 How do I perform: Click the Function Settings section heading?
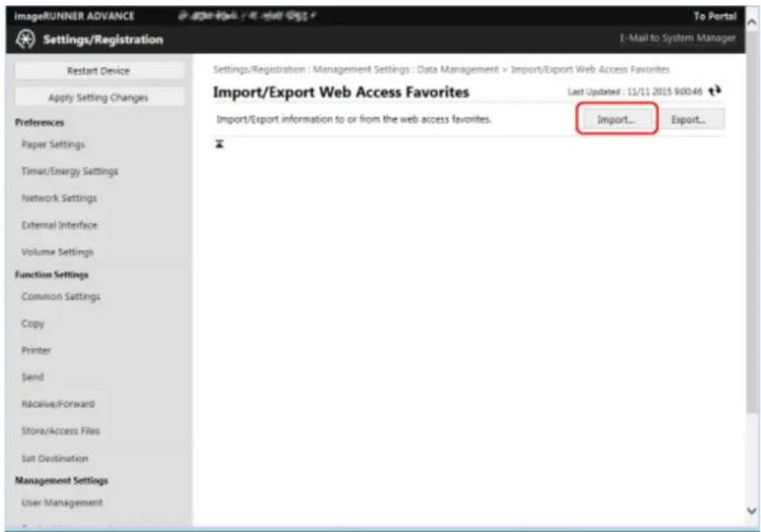(x=52, y=274)
